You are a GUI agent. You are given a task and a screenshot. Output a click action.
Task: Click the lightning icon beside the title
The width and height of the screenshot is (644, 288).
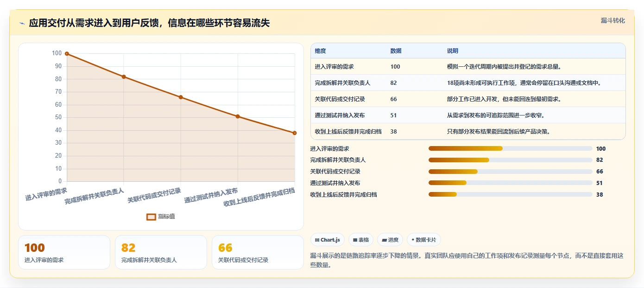coord(22,23)
